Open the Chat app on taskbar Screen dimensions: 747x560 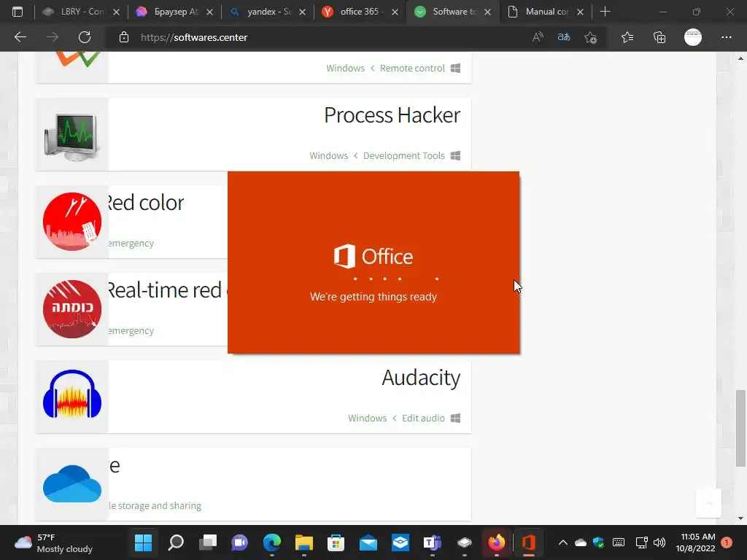click(x=239, y=542)
